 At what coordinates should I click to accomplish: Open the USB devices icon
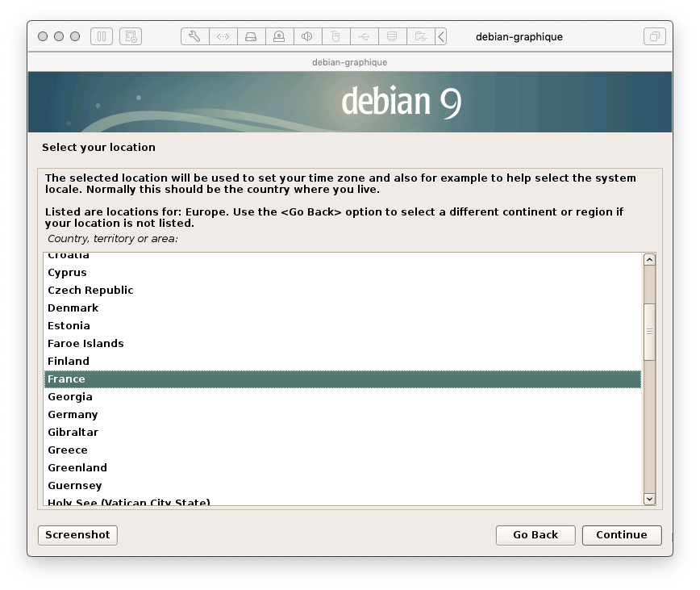tap(364, 36)
